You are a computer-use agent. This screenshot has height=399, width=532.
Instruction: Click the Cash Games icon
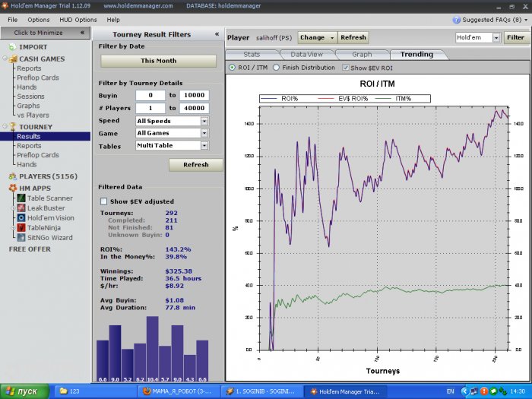(11, 59)
